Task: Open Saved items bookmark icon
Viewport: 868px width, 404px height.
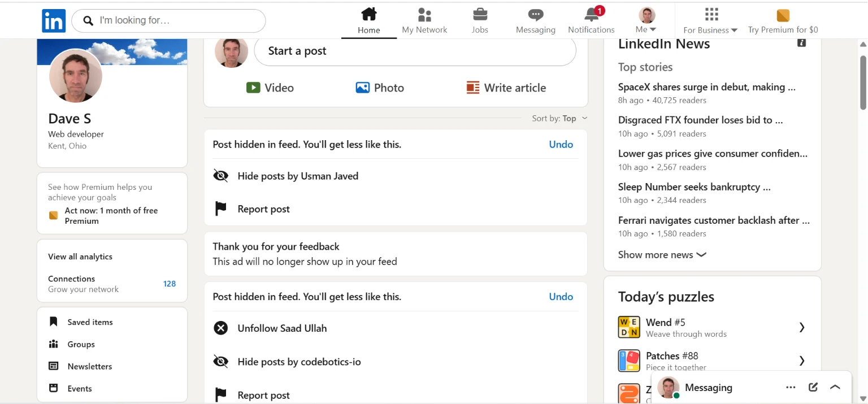Action: [54, 322]
